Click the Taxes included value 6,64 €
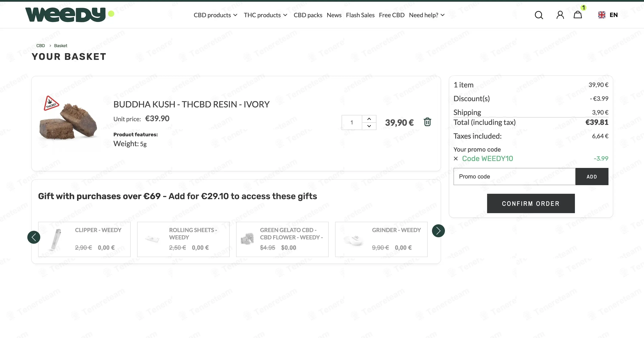The height and width of the screenshot is (338, 644). tap(600, 136)
